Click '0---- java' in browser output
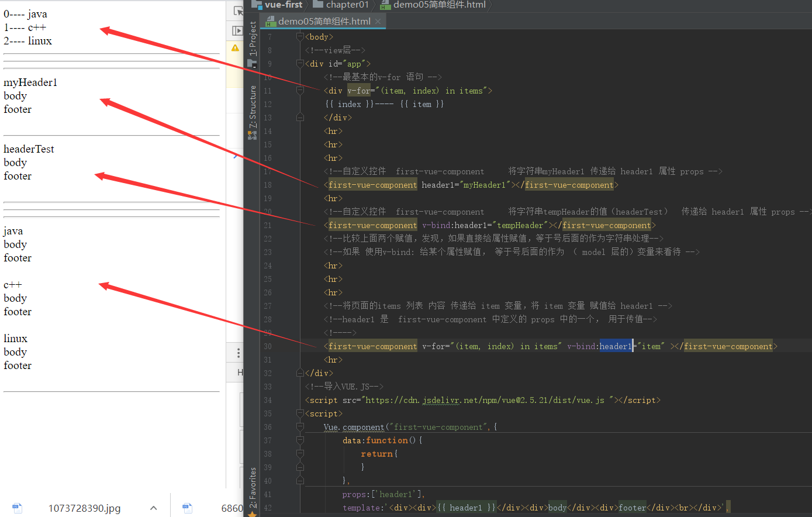 click(25, 14)
